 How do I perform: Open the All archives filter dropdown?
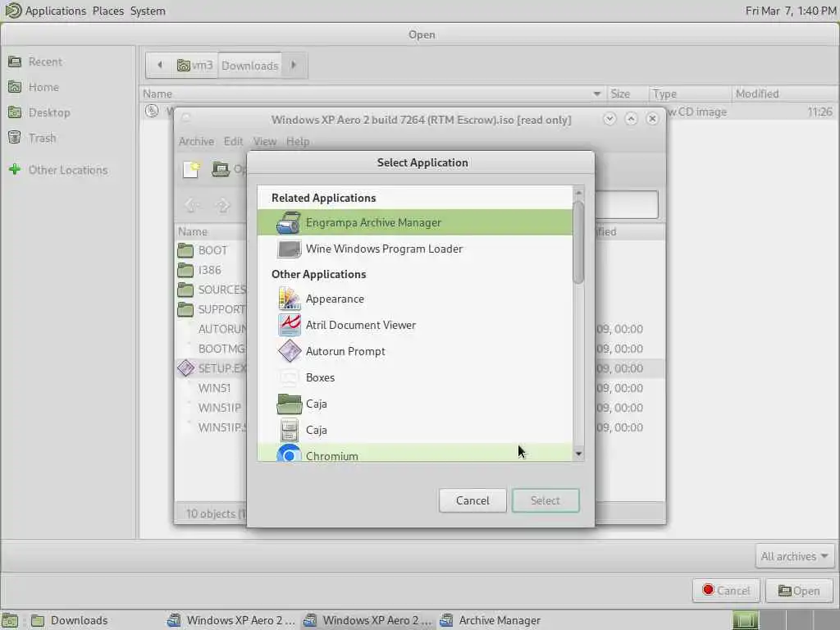(794, 557)
